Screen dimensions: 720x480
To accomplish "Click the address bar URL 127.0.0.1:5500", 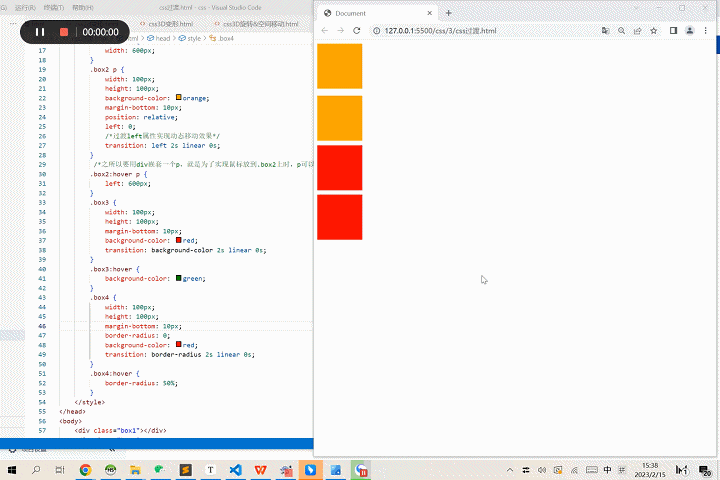I will click(x=440, y=31).
